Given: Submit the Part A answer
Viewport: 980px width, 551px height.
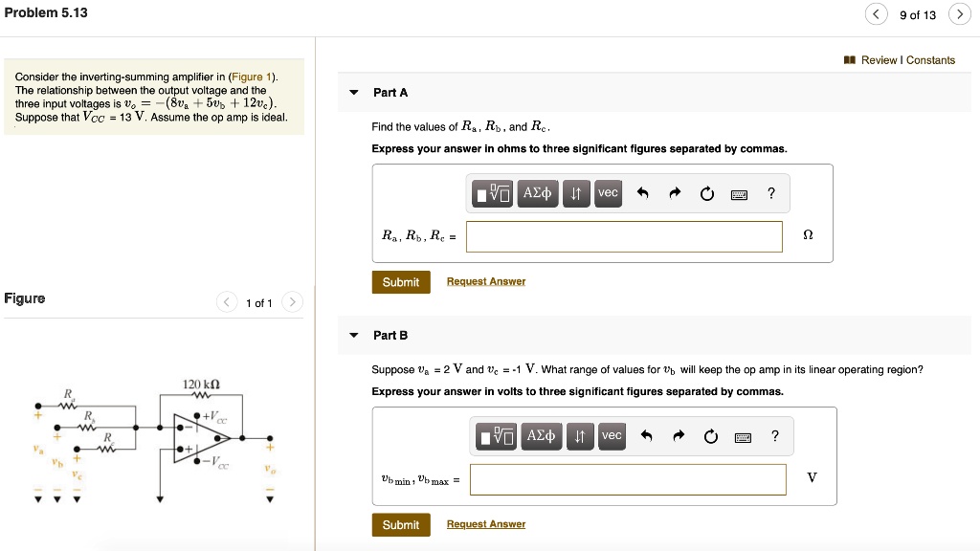Looking at the screenshot, I should coord(401,281).
